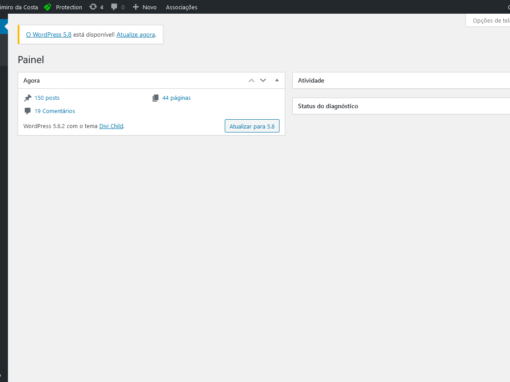Open the Associações menu item

[x=181, y=7]
